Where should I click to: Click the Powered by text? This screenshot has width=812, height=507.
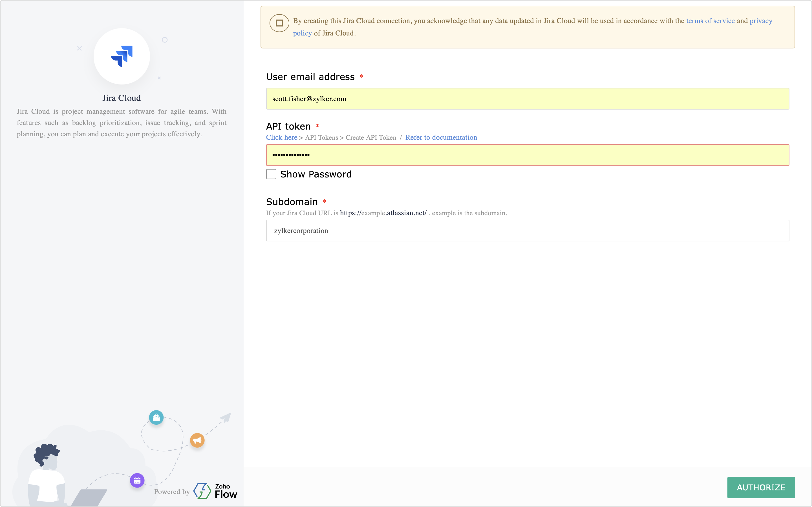coord(171,492)
